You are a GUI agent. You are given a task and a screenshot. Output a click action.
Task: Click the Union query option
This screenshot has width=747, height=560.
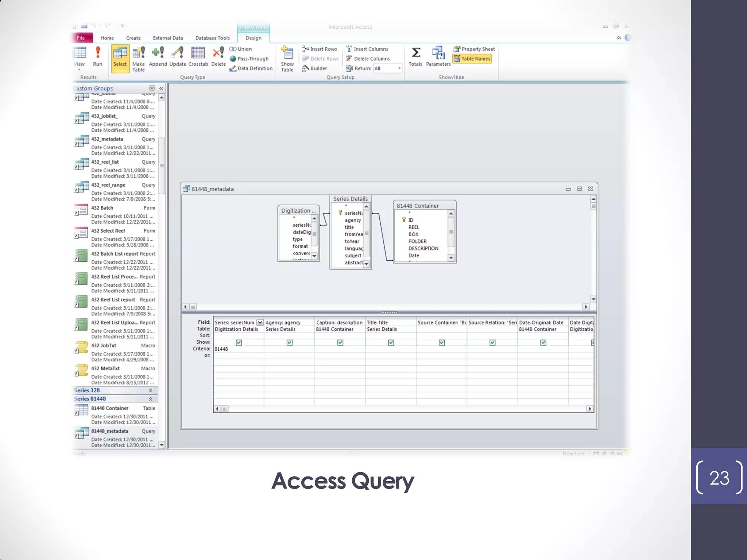click(241, 49)
